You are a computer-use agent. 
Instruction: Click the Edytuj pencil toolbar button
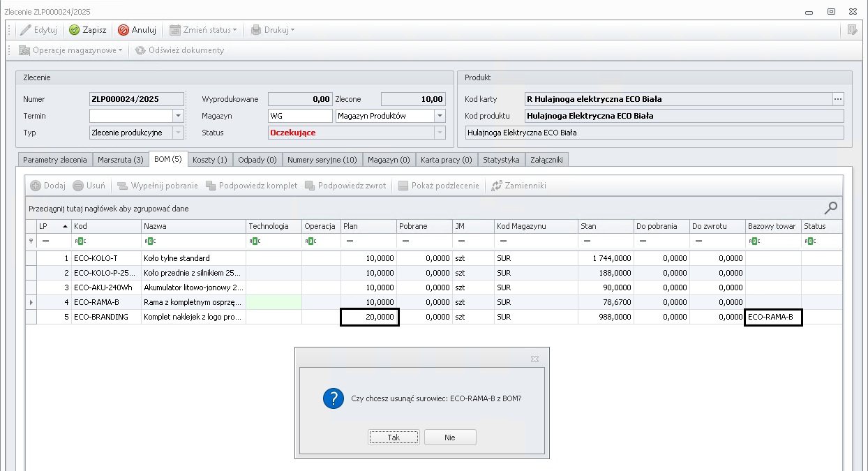38,30
